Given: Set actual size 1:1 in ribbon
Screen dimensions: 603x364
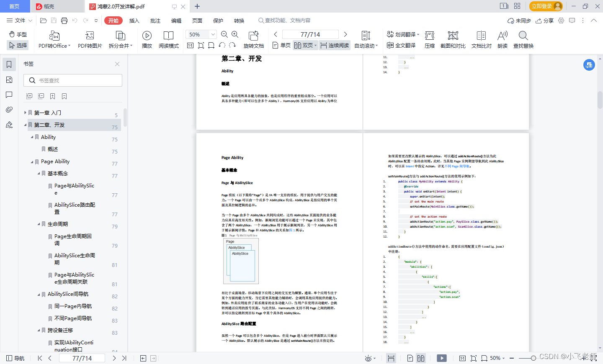Looking at the screenshot, I should 190,45.
